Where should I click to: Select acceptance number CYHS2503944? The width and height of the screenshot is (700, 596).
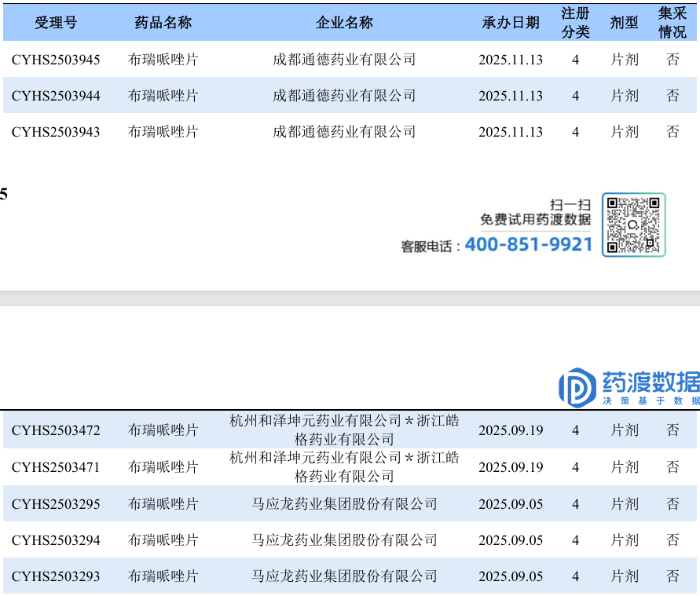tap(56, 96)
